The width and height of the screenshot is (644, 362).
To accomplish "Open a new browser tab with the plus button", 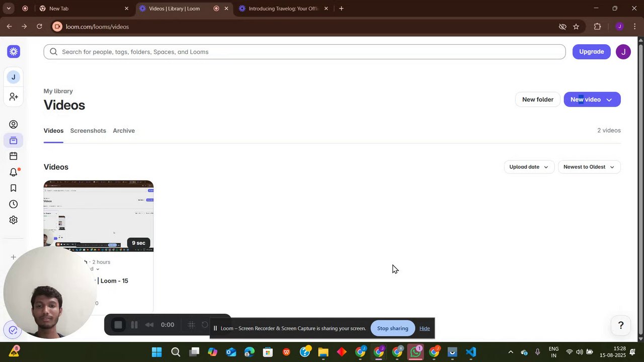I will click(x=341, y=9).
